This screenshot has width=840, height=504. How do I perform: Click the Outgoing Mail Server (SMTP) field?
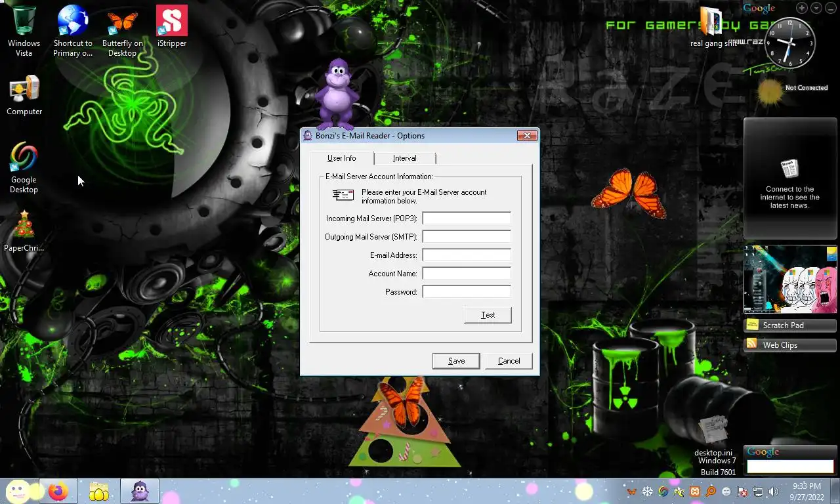(x=467, y=236)
